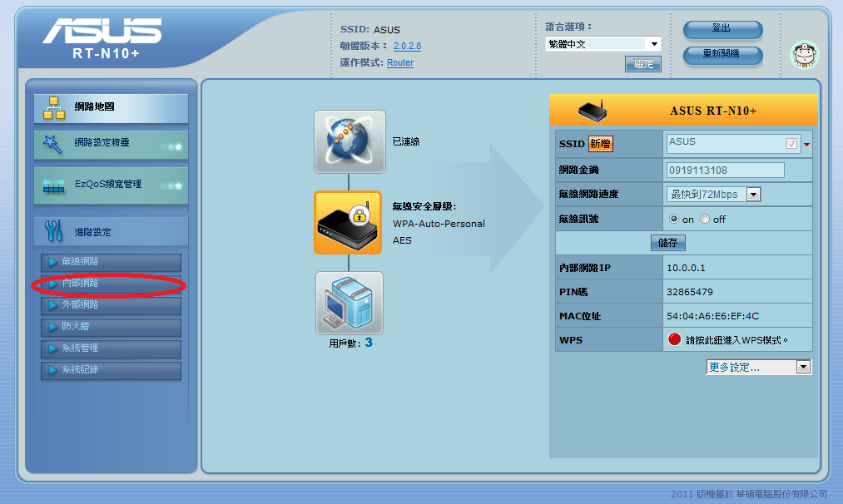Click the 網路金鑰 network key input field
The width and height of the screenshot is (843, 504).
tap(725, 170)
